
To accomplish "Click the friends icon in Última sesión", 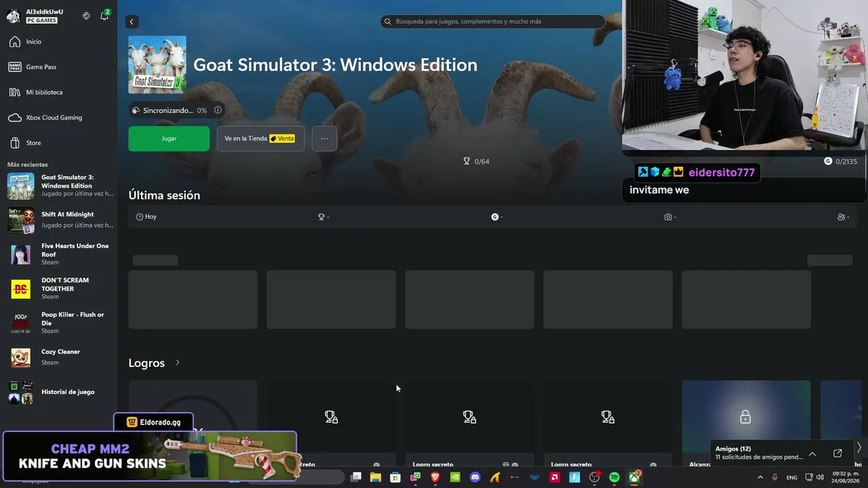I will (x=841, y=217).
